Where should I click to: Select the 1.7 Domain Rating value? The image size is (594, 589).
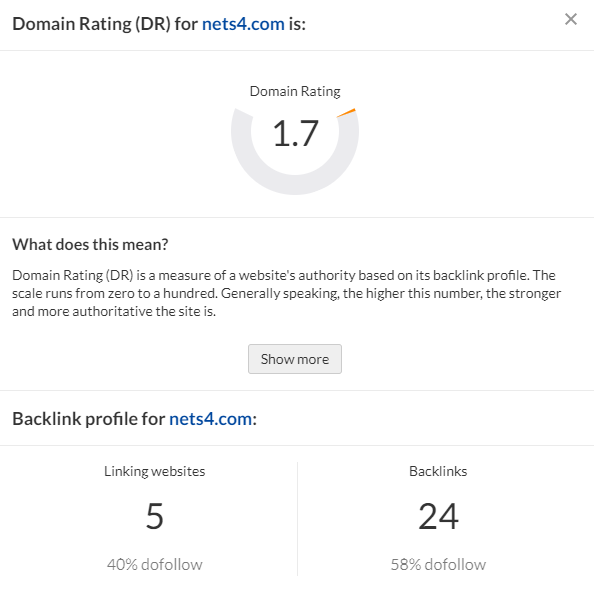(x=295, y=133)
